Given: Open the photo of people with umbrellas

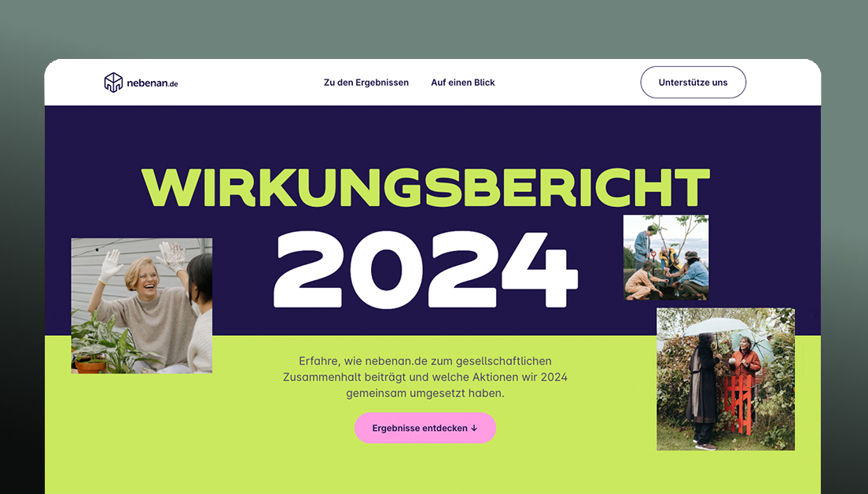Looking at the screenshot, I should [x=726, y=379].
